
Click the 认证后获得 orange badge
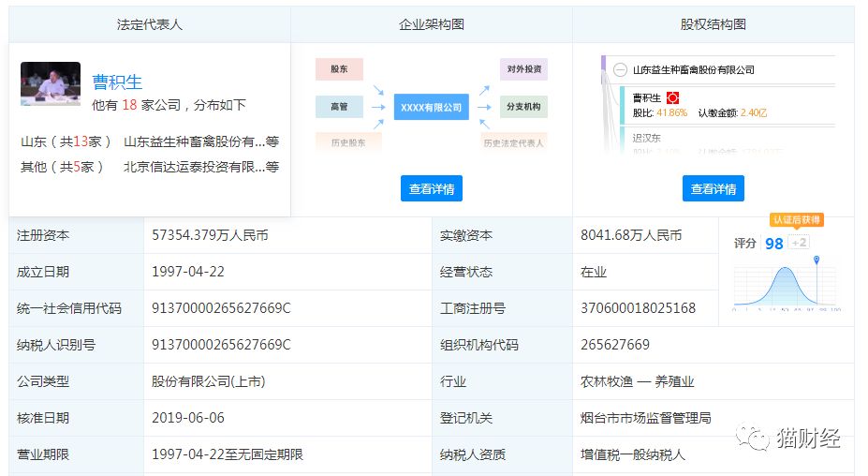(x=797, y=220)
